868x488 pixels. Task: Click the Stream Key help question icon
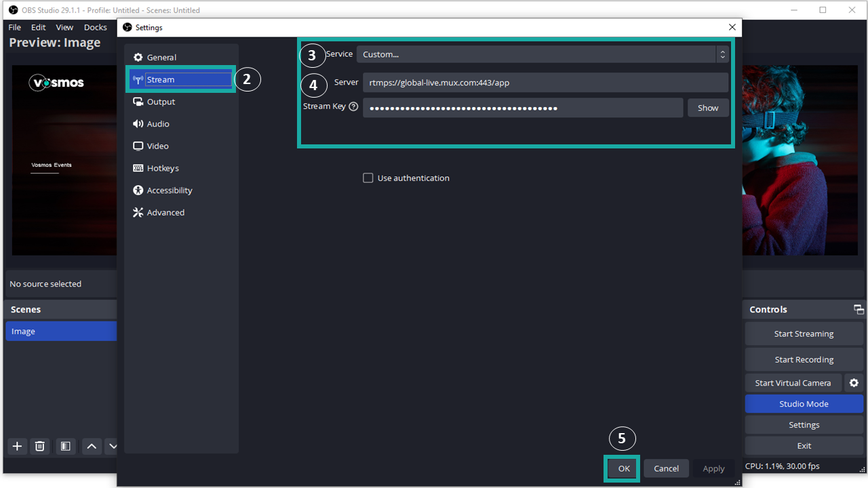(353, 106)
